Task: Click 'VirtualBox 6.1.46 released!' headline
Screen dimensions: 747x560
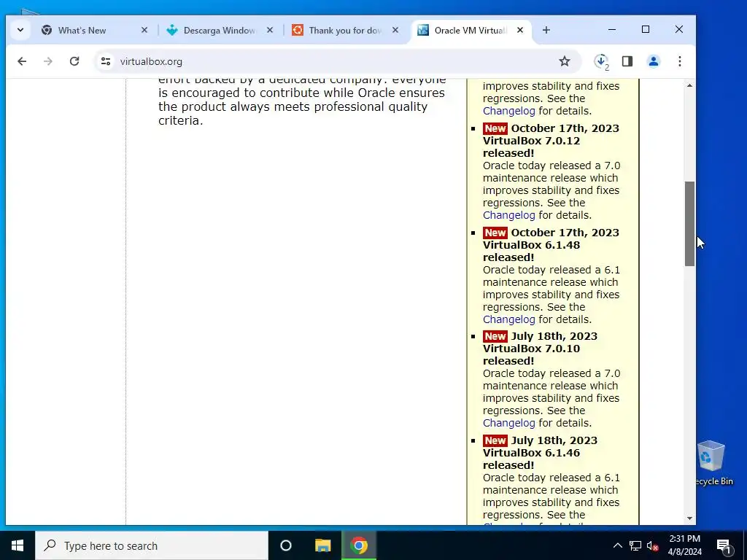Action: (531, 459)
